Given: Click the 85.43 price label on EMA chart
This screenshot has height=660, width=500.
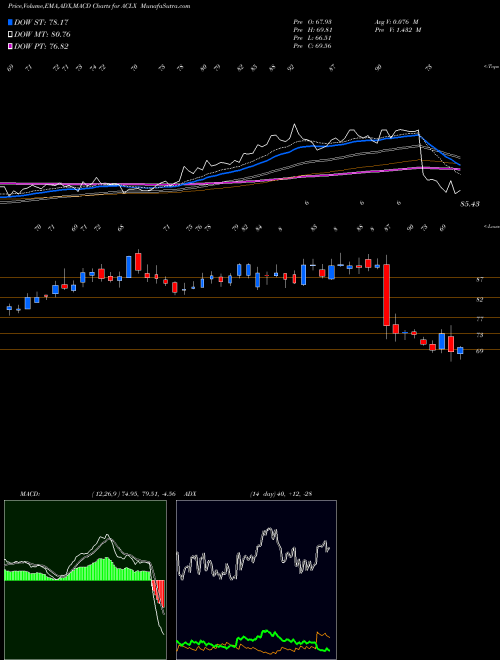Looking at the screenshot, I should point(470,204).
